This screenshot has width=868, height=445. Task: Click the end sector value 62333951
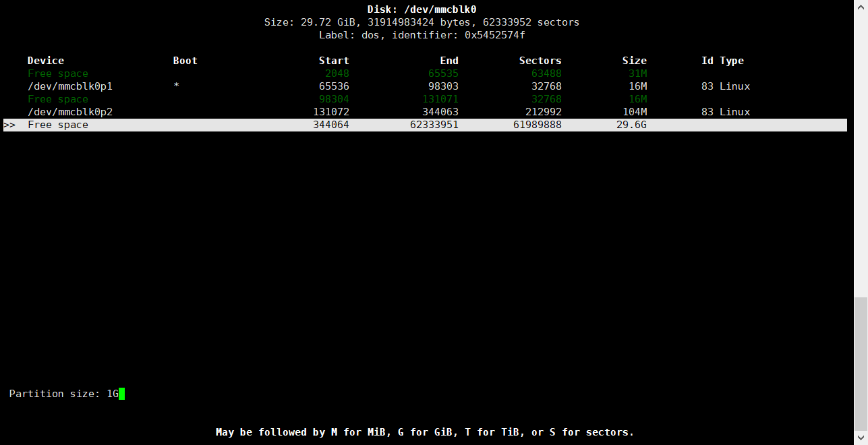(x=434, y=125)
